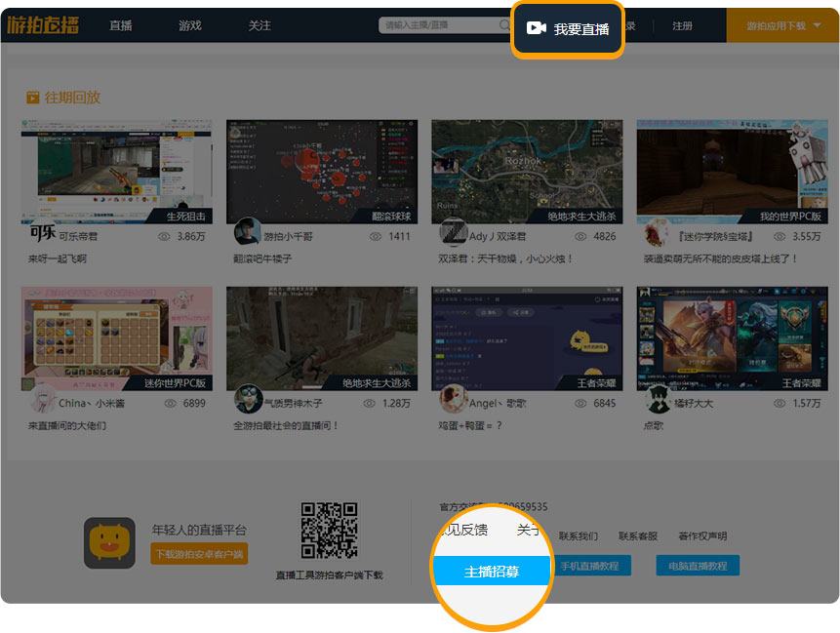Viewport: 840px width, 633px height.
Task: Open 手机直播教程 tutorial button
Action: [x=593, y=566]
